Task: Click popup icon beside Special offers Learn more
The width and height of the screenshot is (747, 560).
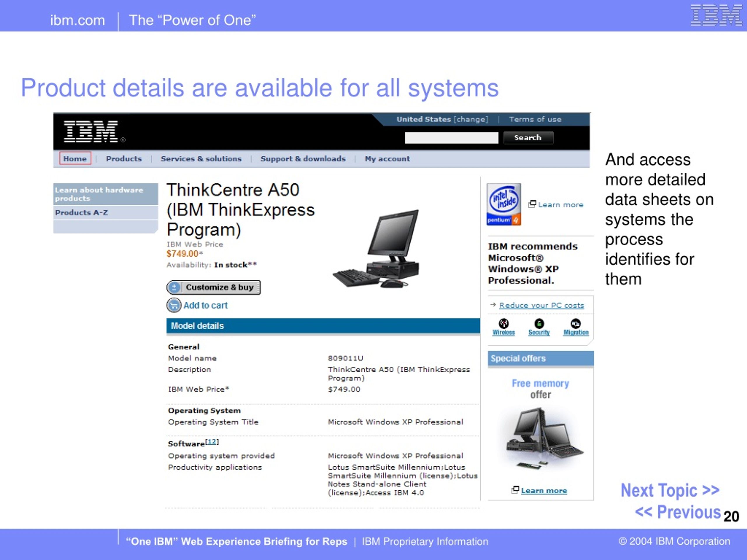Action: tap(515, 490)
